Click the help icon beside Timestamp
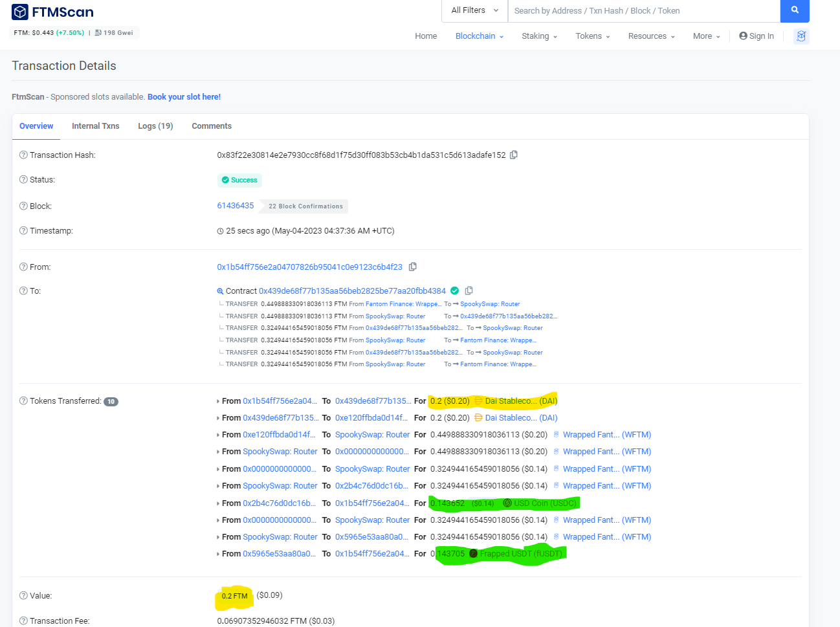Viewport: 840px width, 627px height. click(x=23, y=230)
